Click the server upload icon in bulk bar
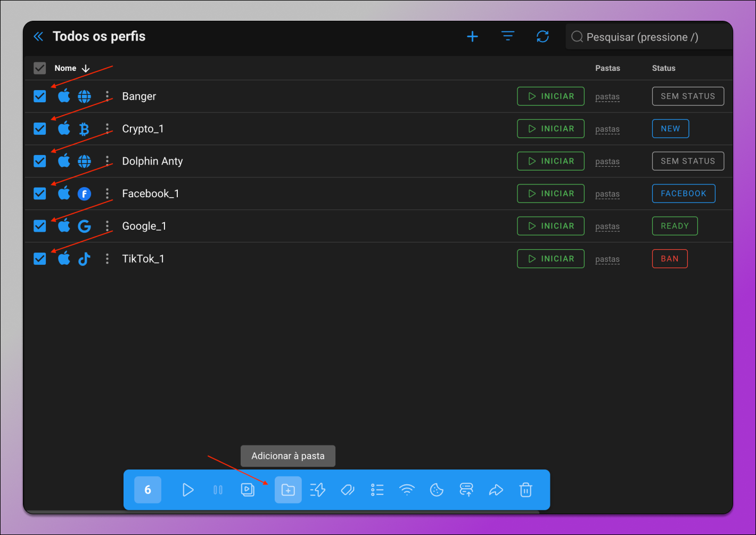This screenshot has width=756, height=535. pyautogui.click(x=466, y=490)
